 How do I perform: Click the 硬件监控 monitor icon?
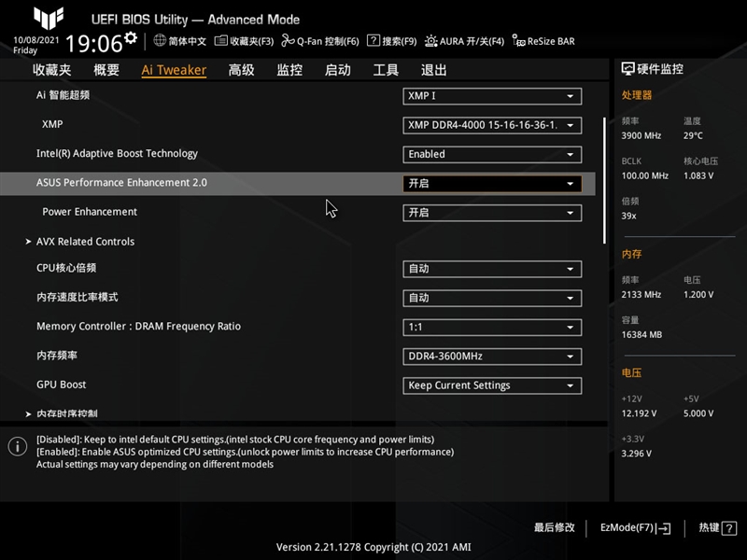click(627, 69)
